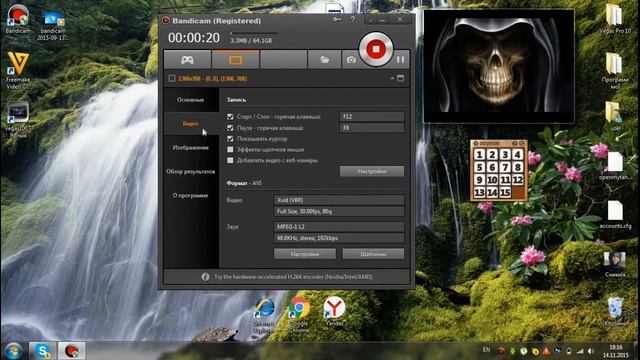Click the MPEG-1 L2 audio codec text
This screenshot has width=640, height=360.
tap(291, 227)
